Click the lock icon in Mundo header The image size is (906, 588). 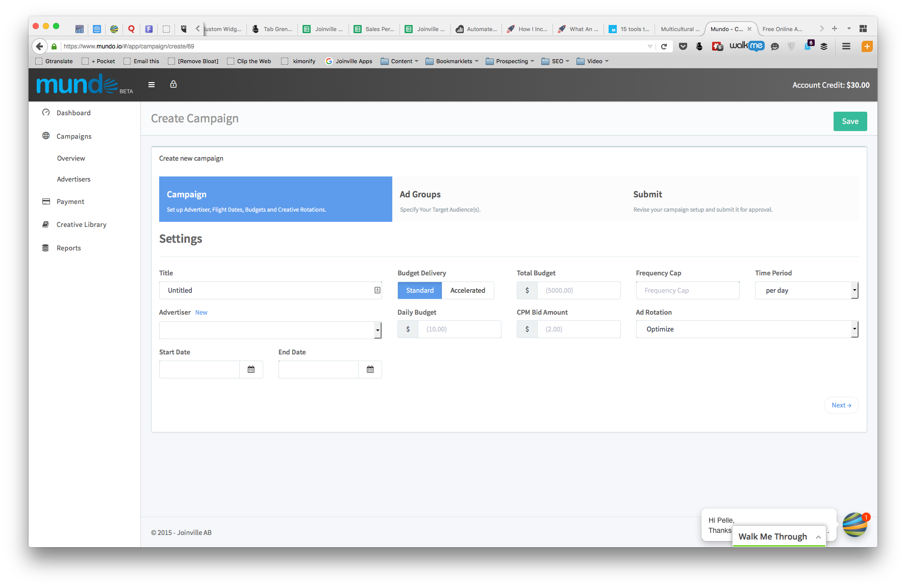tap(173, 84)
